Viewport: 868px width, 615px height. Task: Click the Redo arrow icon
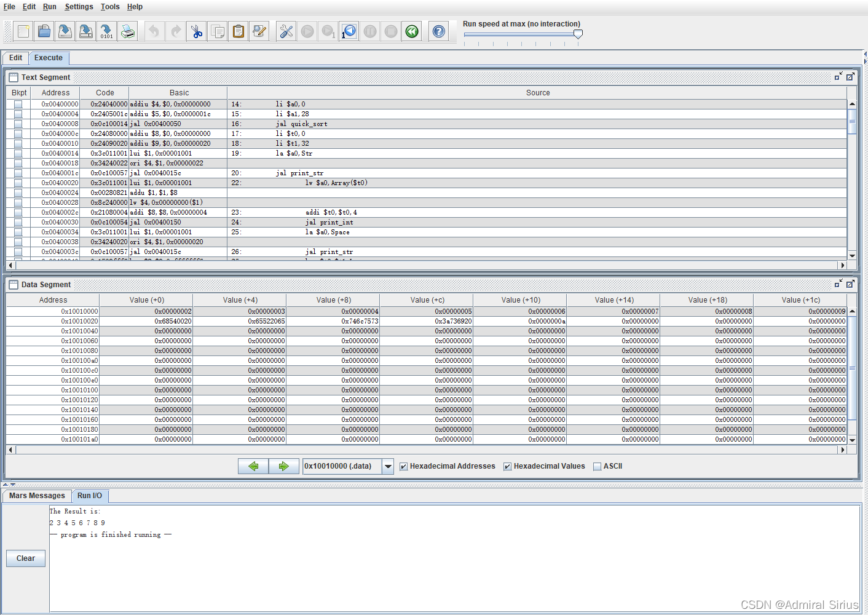point(176,31)
